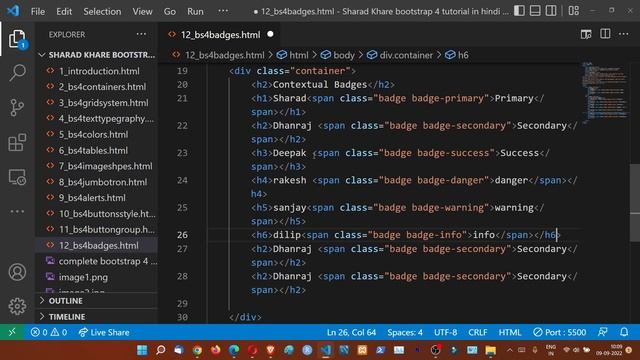Split the editor right
The image size is (640, 360).
pyautogui.click(x=605, y=34)
